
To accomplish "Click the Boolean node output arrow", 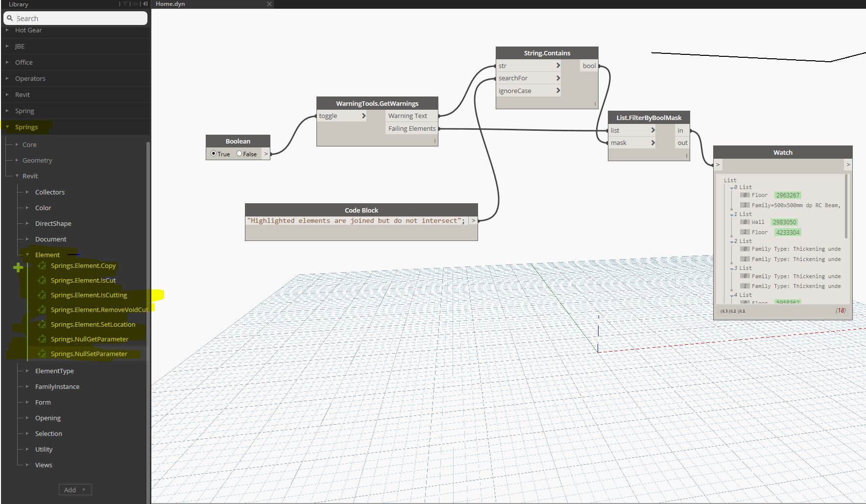I will (266, 154).
